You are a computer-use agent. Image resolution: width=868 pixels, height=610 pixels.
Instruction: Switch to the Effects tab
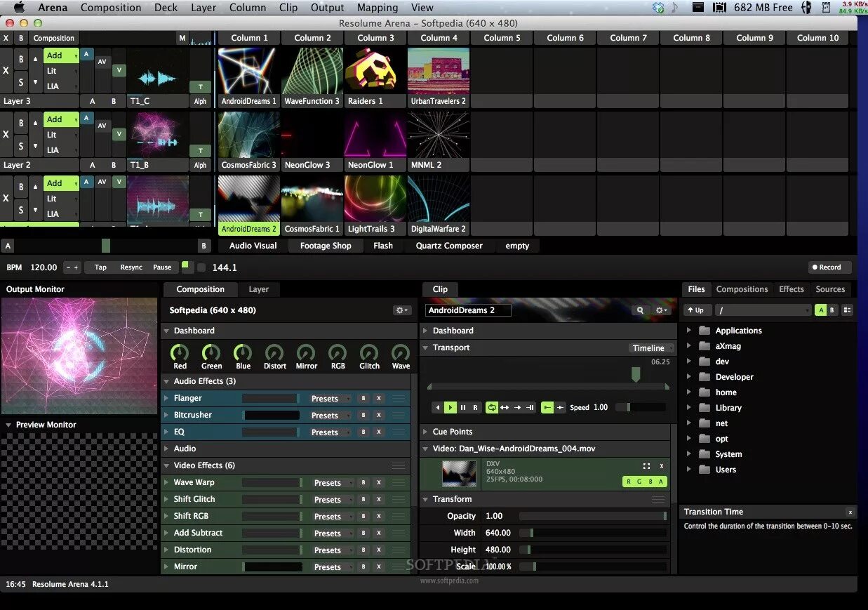coord(792,289)
